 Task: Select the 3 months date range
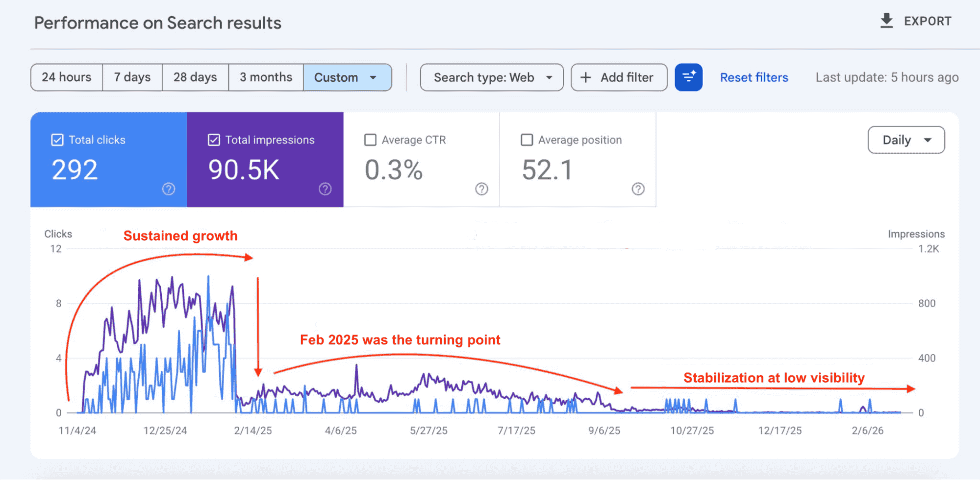pos(265,77)
